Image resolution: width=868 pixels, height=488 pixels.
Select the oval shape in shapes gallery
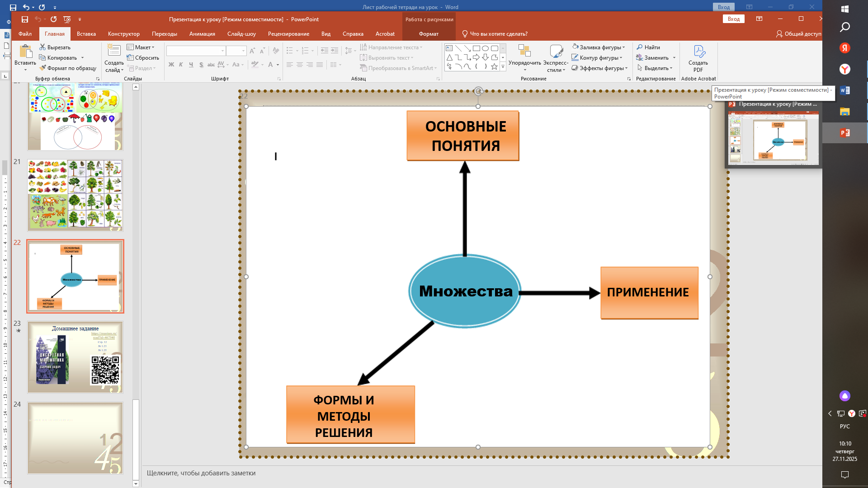click(x=485, y=48)
